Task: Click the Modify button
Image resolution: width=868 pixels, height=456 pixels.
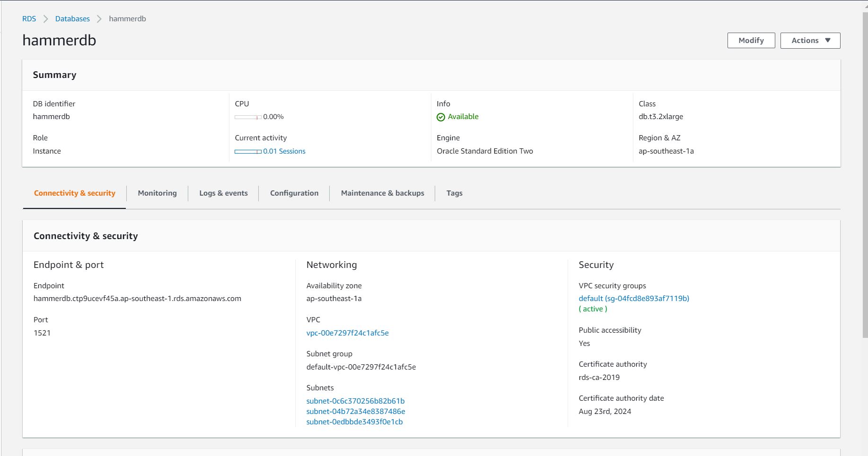Action: (x=751, y=41)
